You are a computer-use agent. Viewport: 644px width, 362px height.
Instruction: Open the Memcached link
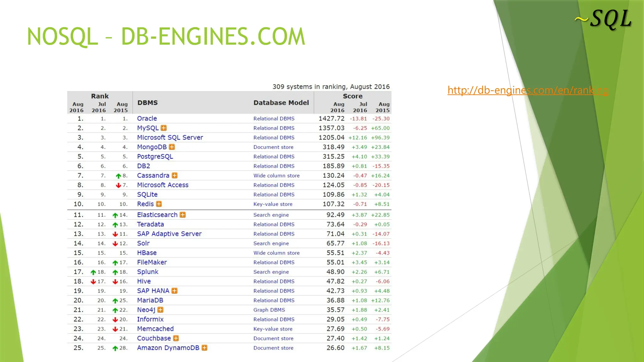point(155,329)
